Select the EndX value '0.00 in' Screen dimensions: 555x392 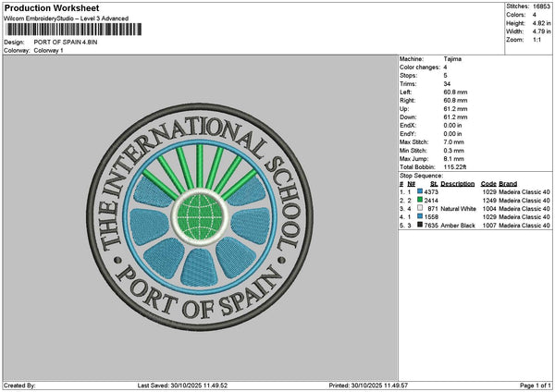(452, 126)
